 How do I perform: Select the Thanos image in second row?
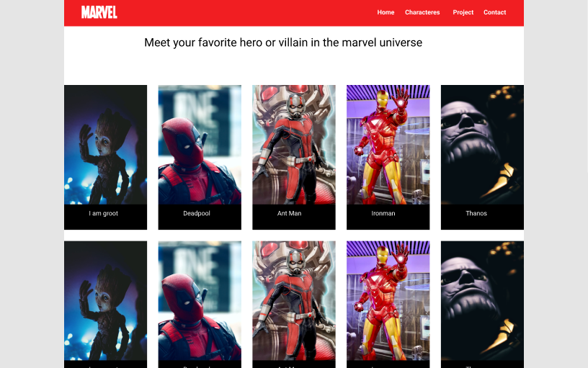click(x=482, y=300)
